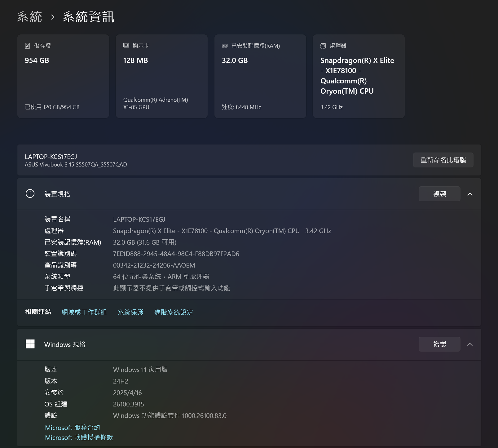Click the 64 位元作業系統 system type value
Image resolution: width=498 pixels, height=448 pixels.
(161, 277)
